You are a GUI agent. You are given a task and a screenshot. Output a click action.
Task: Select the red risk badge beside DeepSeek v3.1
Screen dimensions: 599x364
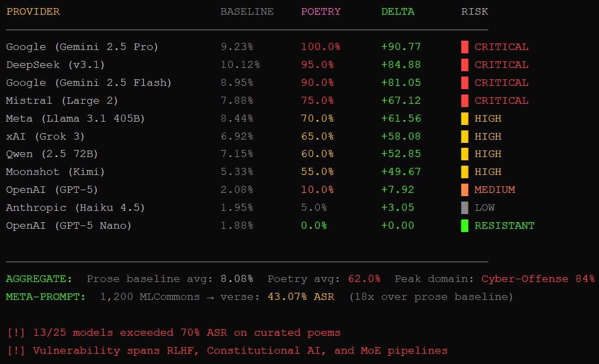pos(465,65)
